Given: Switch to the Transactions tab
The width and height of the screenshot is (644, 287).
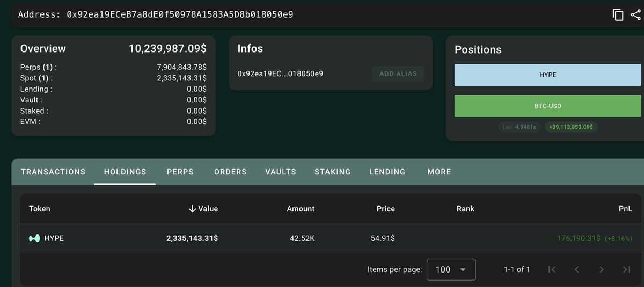Looking at the screenshot, I should pos(53,172).
